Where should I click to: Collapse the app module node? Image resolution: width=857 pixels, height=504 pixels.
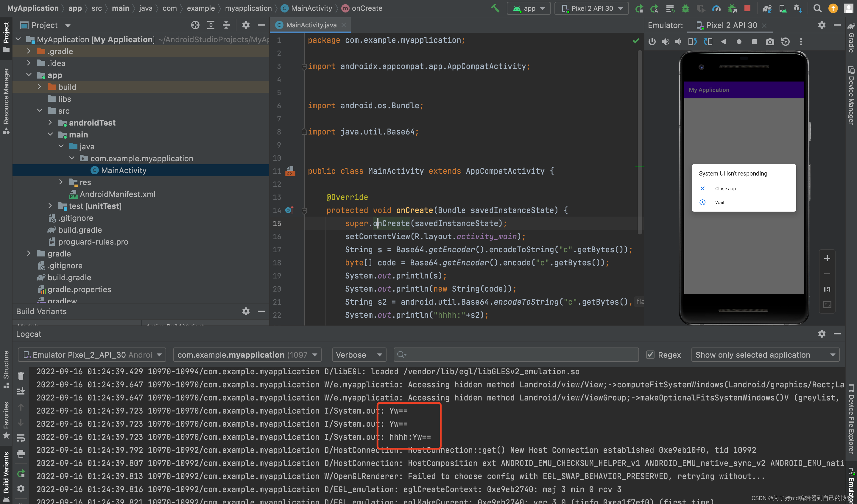[29, 75]
